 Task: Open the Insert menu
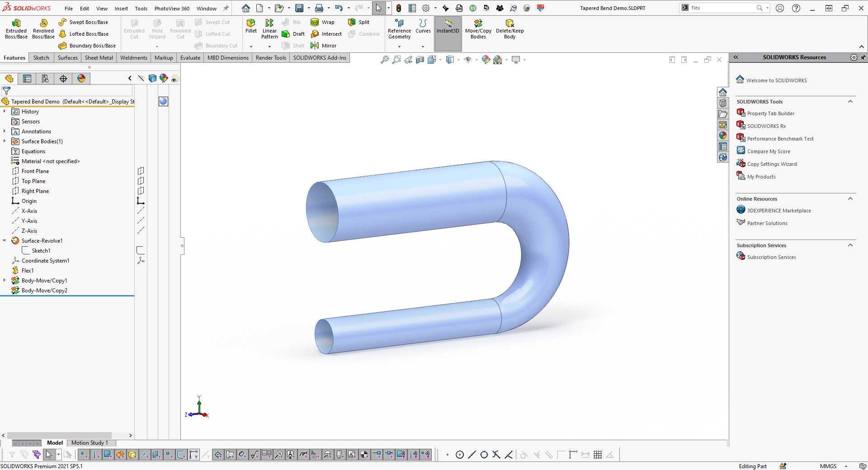(121, 9)
